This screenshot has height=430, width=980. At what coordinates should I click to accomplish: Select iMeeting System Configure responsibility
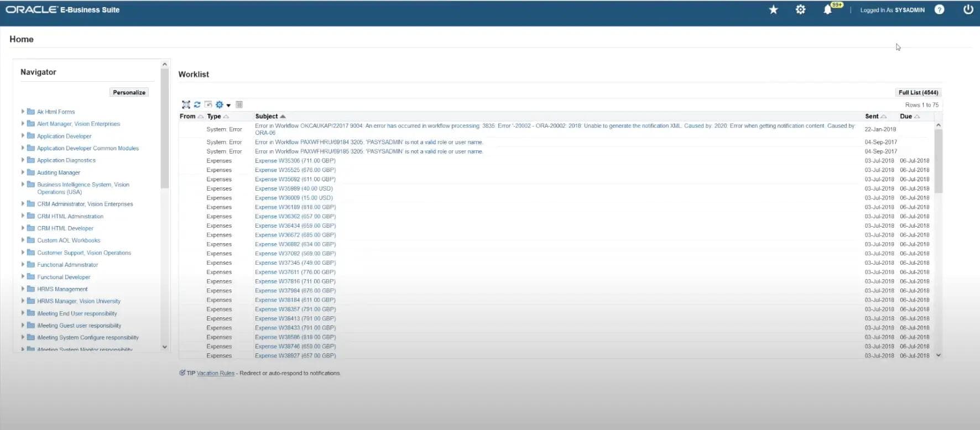[x=88, y=338]
